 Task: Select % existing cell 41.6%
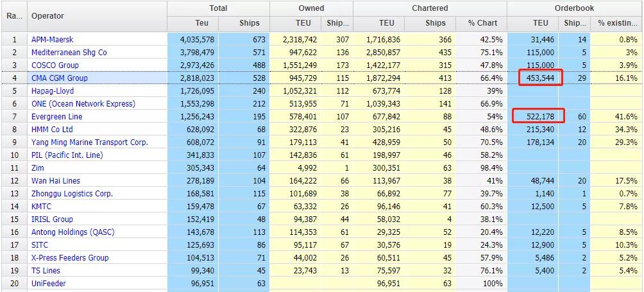click(x=617, y=117)
